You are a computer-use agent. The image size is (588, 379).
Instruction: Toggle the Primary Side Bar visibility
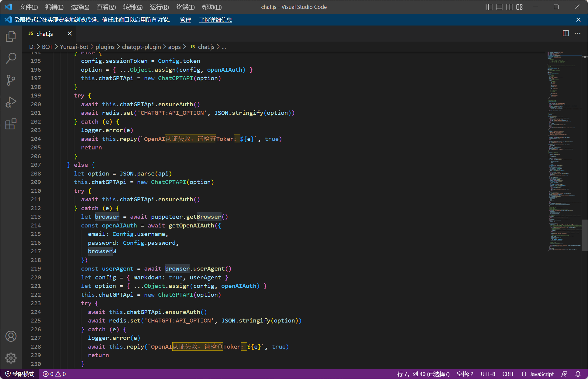489,7
